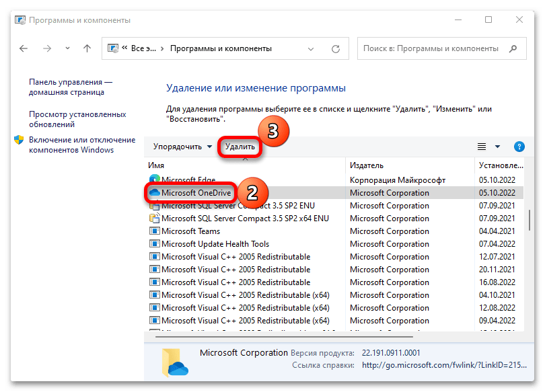Select the Microsoft OneDrive entry
545x392 pixels.
coord(334,193)
